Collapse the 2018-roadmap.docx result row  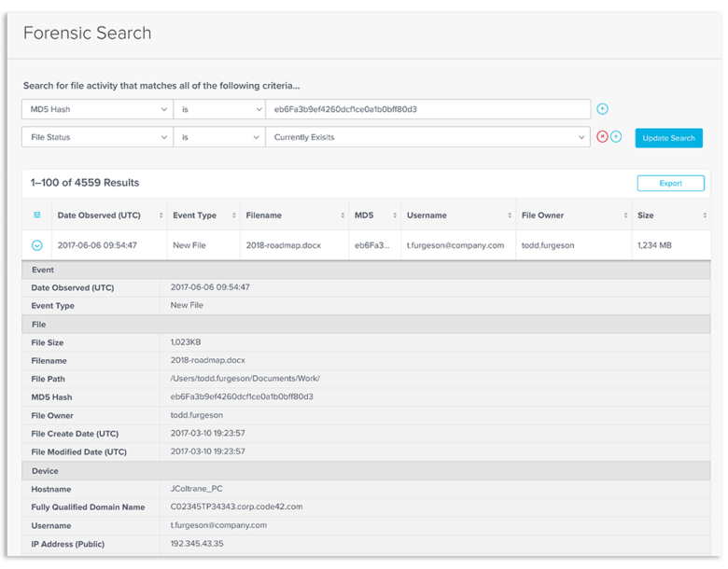pos(37,245)
